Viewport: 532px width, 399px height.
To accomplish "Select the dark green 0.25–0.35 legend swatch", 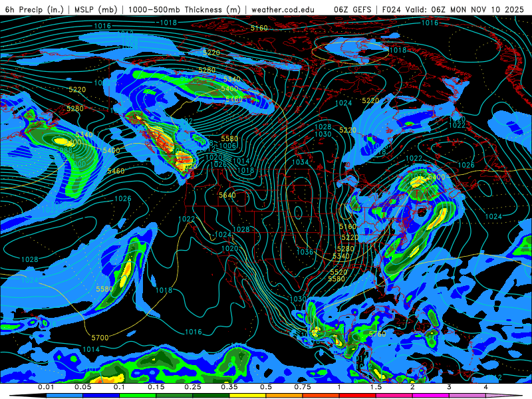I will (x=211, y=396).
